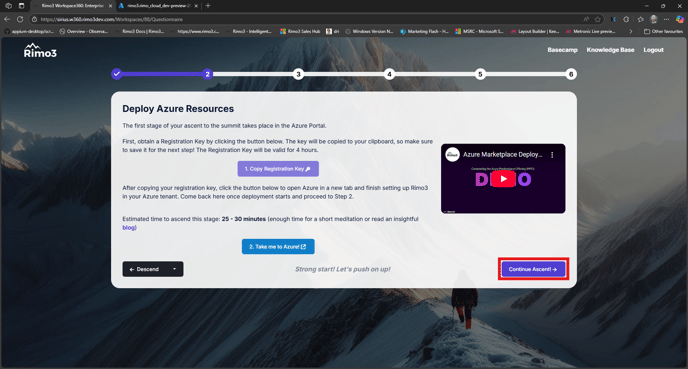The width and height of the screenshot is (688, 369).
Task: Expand the Descend dropdown arrow
Action: click(174, 269)
